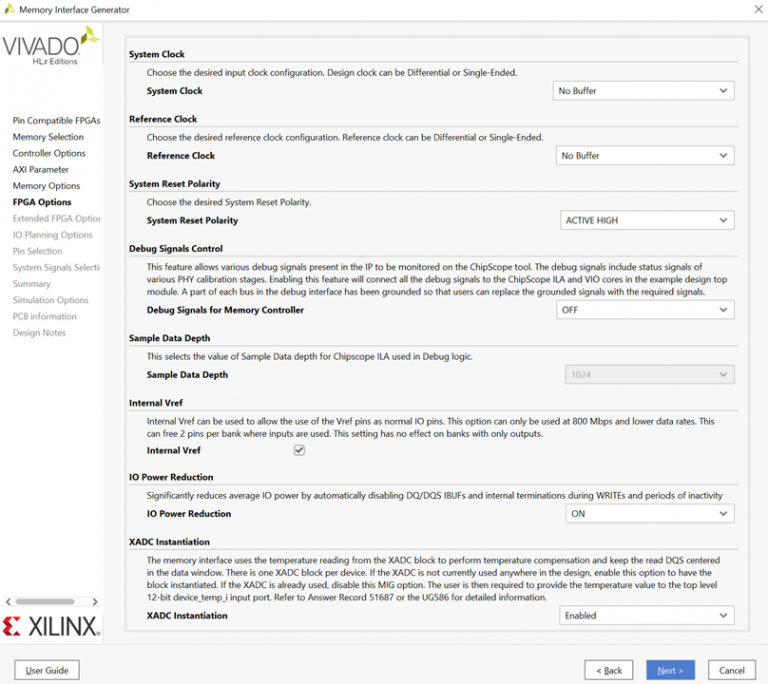
Task: Change Debug Signals for Memory Controller dropdown
Action: (x=644, y=310)
